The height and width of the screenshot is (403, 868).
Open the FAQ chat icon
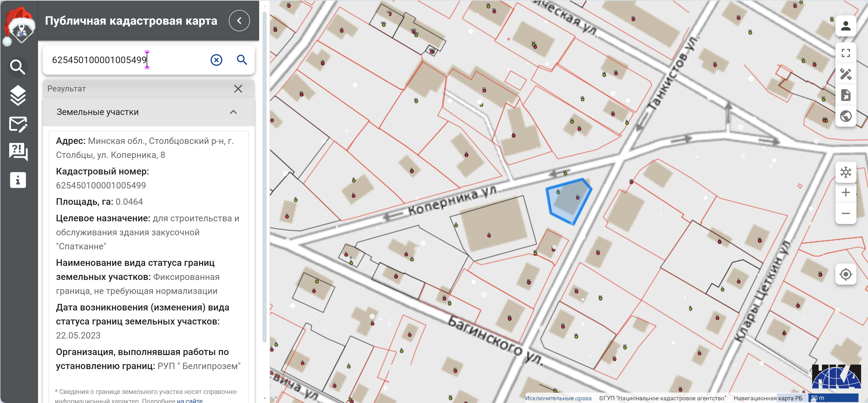pyautogui.click(x=18, y=151)
